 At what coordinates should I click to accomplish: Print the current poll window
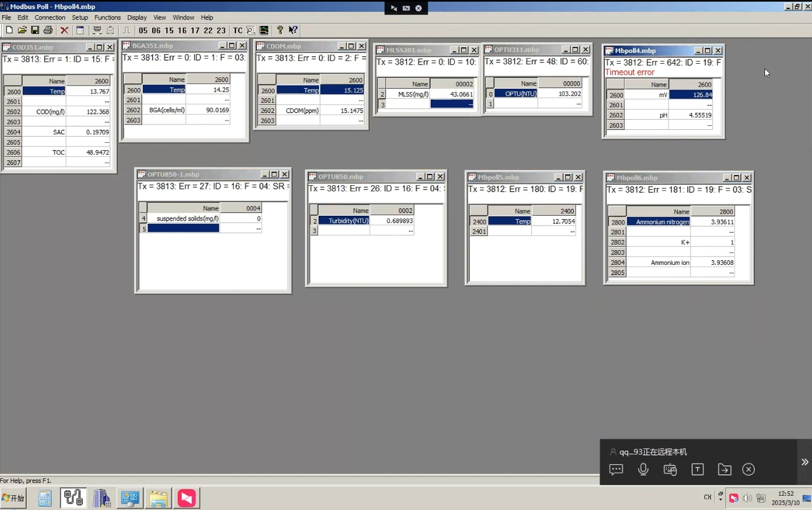tap(48, 30)
